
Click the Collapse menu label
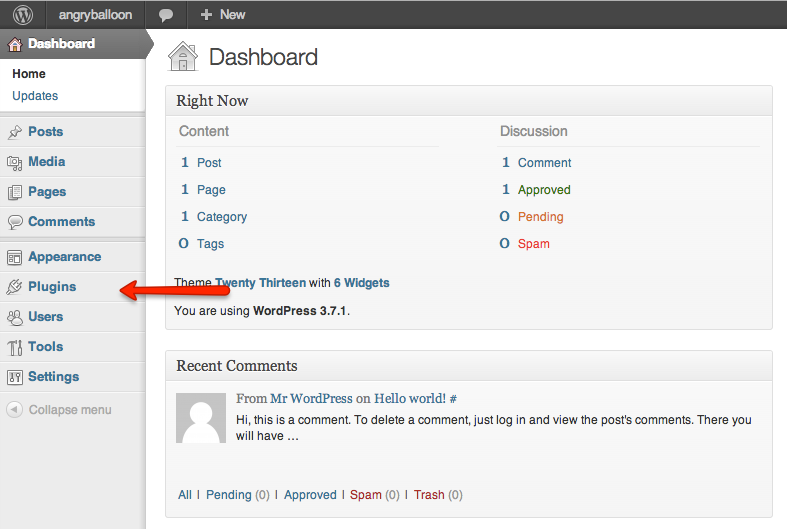click(70, 410)
